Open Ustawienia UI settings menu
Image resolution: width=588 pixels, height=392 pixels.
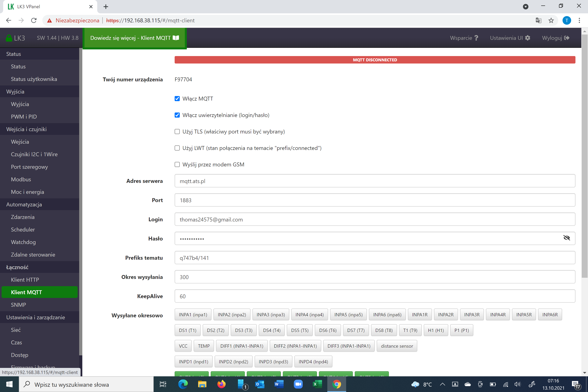tap(510, 38)
